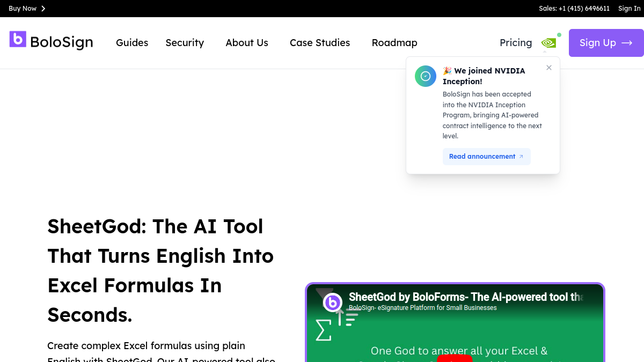Click the Read announcement link
Image resolution: width=644 pixels, height=362 pixels.
click(x=486, y=157)
